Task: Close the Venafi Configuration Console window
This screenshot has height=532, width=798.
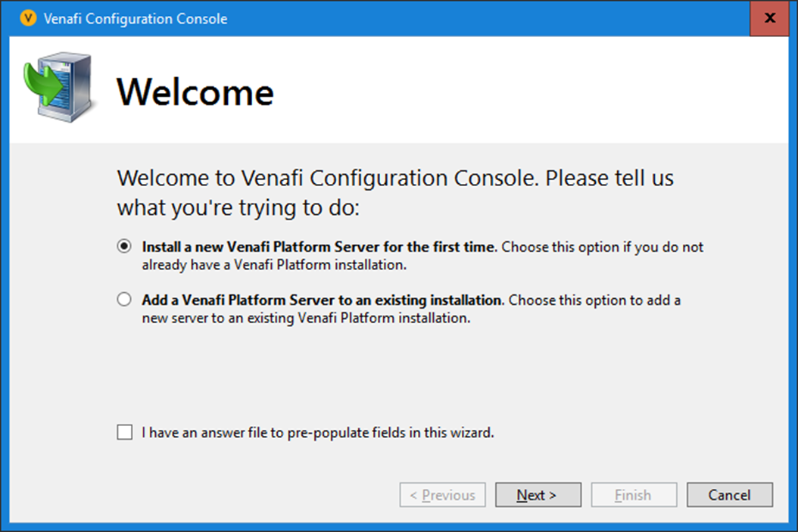Action: (x=769, y=18)
